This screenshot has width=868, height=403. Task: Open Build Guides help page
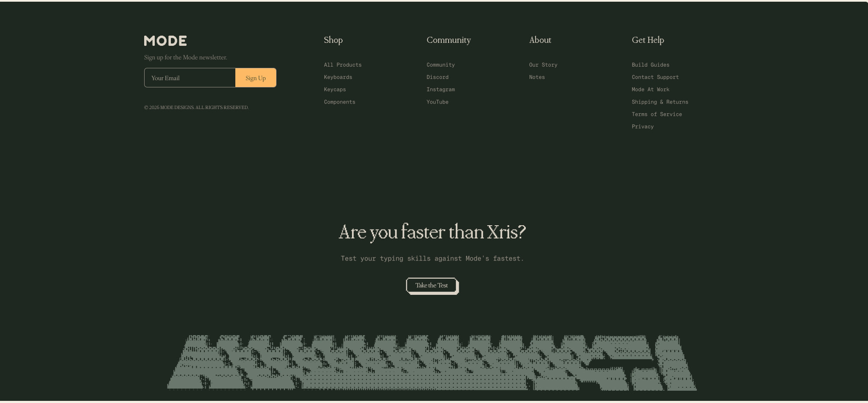pos(650,65)
